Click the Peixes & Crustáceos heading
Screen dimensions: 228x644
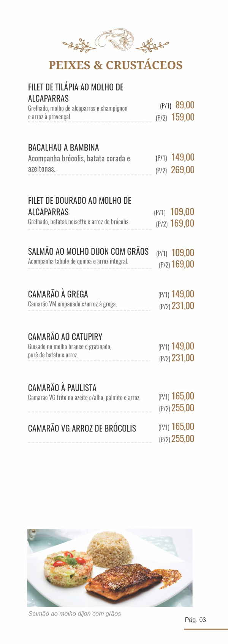(x=116, y=65)
